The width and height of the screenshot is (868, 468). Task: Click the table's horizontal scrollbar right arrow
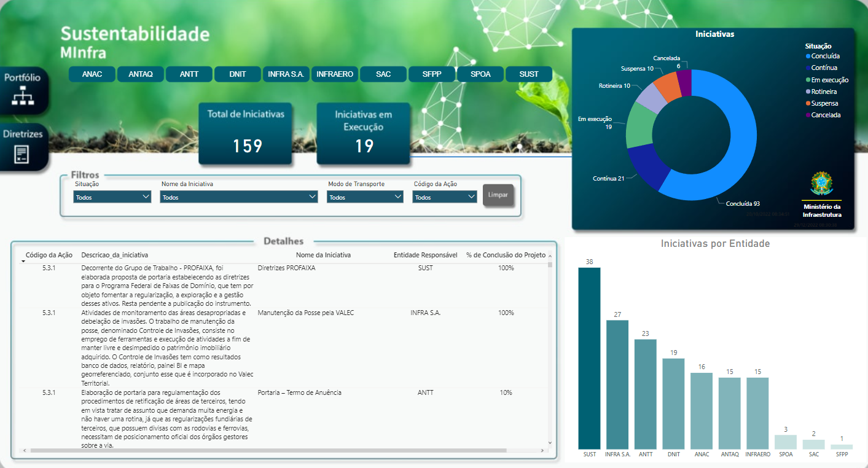coord(541,450)
